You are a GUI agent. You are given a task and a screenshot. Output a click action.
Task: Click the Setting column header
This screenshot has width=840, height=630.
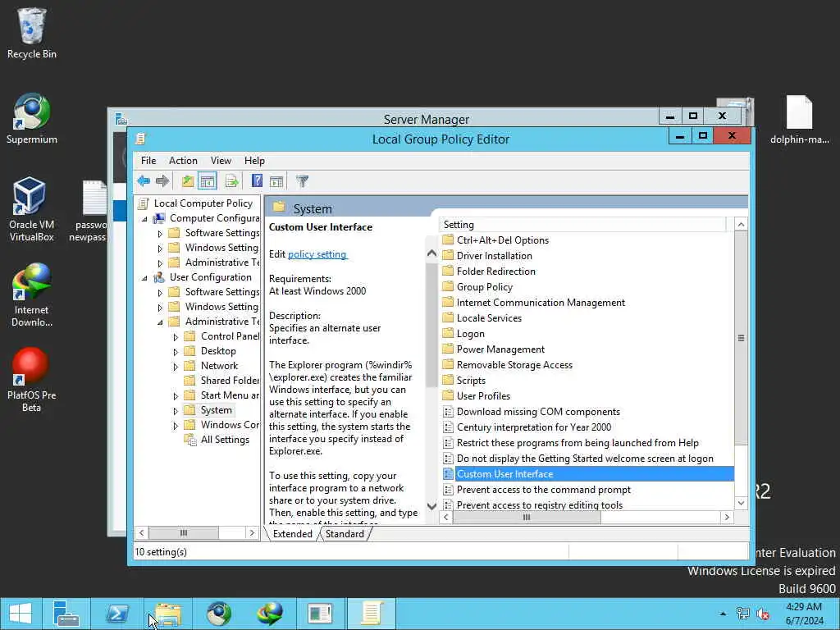tap(582, 225)
